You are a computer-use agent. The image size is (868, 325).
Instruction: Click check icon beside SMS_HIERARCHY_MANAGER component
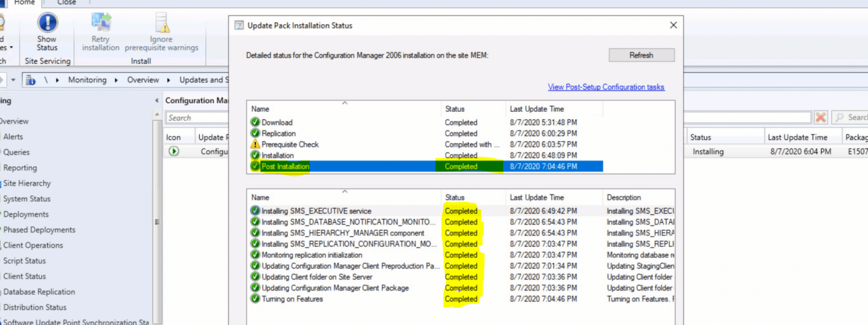click(x=255, y=233)
